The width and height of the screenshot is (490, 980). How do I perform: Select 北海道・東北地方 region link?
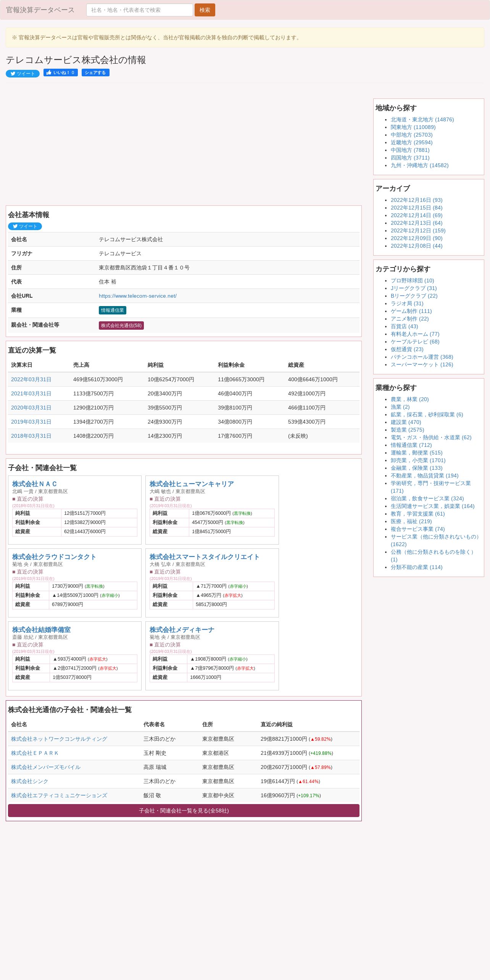coord(422,119)
